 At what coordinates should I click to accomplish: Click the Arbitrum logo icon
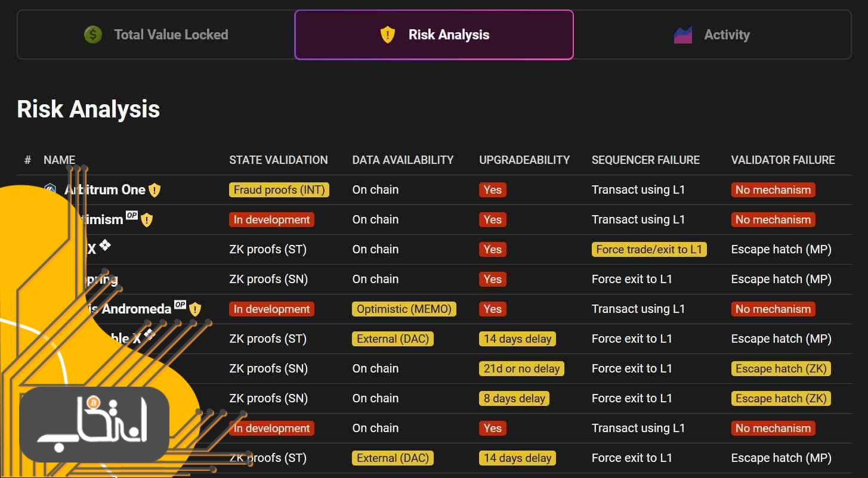51,190
